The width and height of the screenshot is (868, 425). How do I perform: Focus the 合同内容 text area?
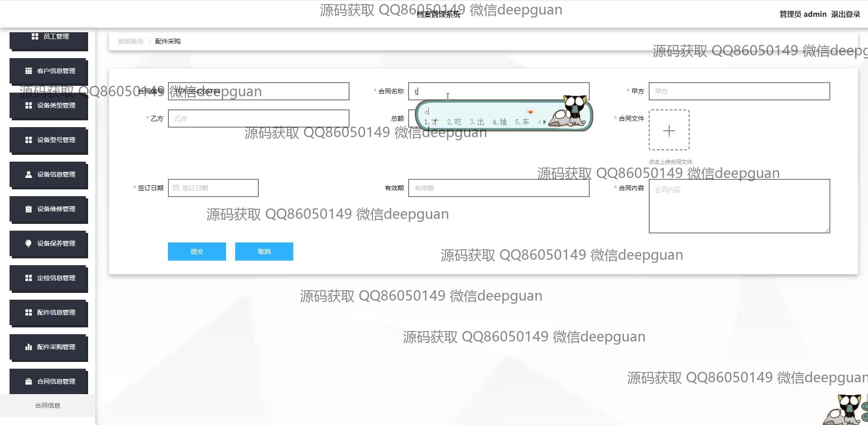pyautogui.click(x=740, y=206)
